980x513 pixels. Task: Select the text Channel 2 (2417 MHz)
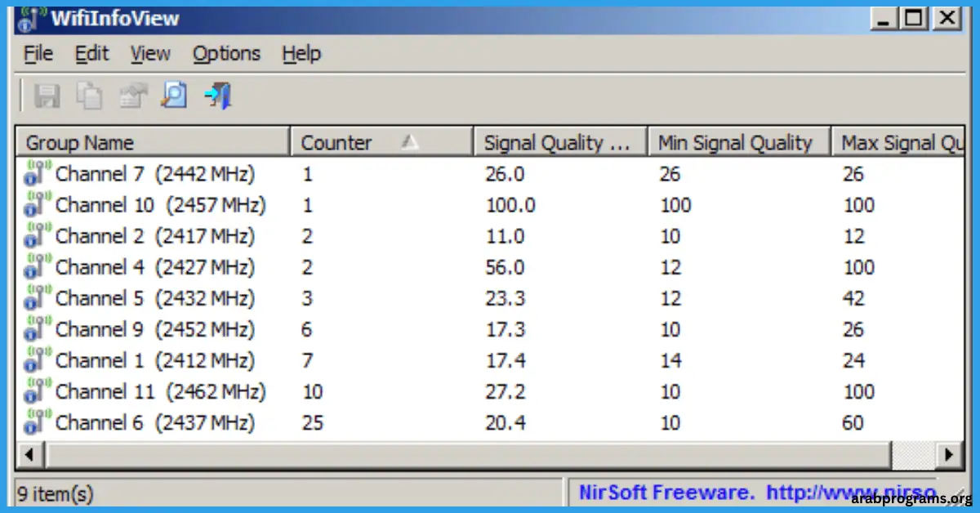click(155, 237)
